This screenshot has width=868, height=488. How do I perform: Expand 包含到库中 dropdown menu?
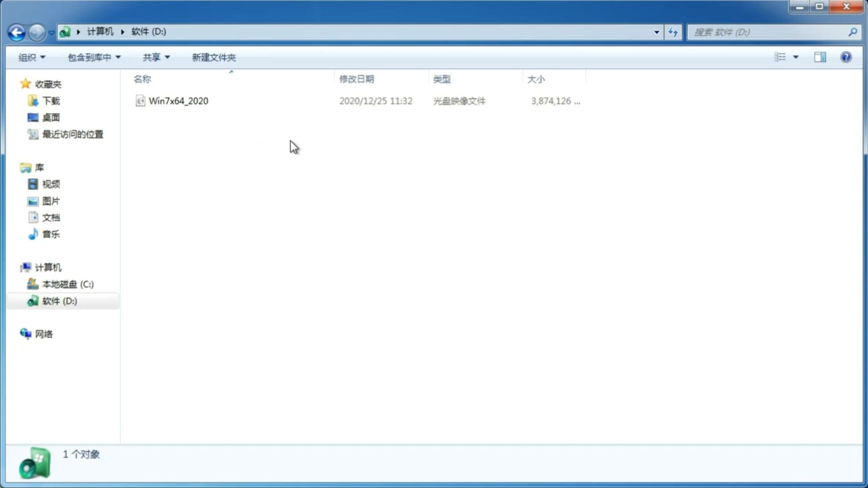click(93, 57)
